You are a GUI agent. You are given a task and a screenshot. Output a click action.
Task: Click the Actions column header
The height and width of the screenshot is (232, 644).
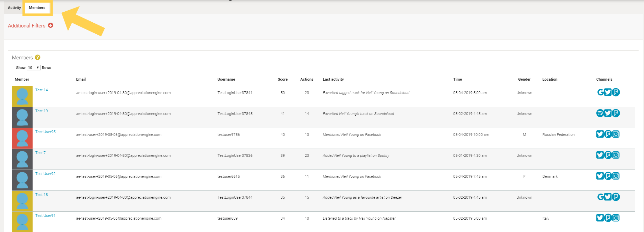[x=307, y=79]
